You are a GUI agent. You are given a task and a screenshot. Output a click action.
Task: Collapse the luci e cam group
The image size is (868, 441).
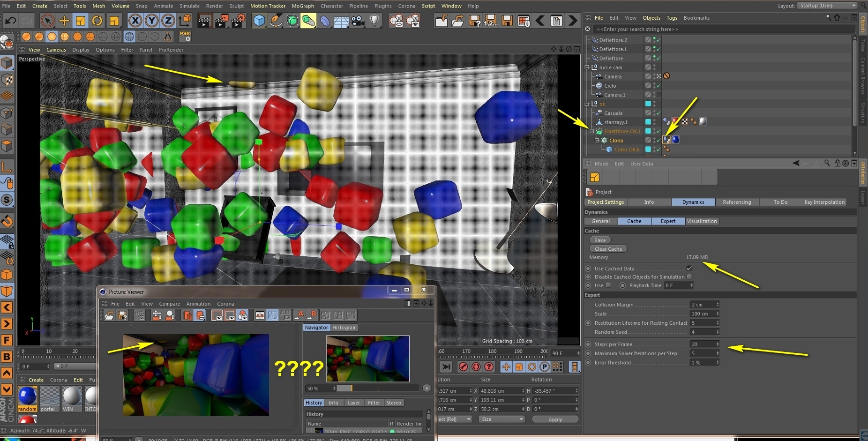click(x=587, y=67)
